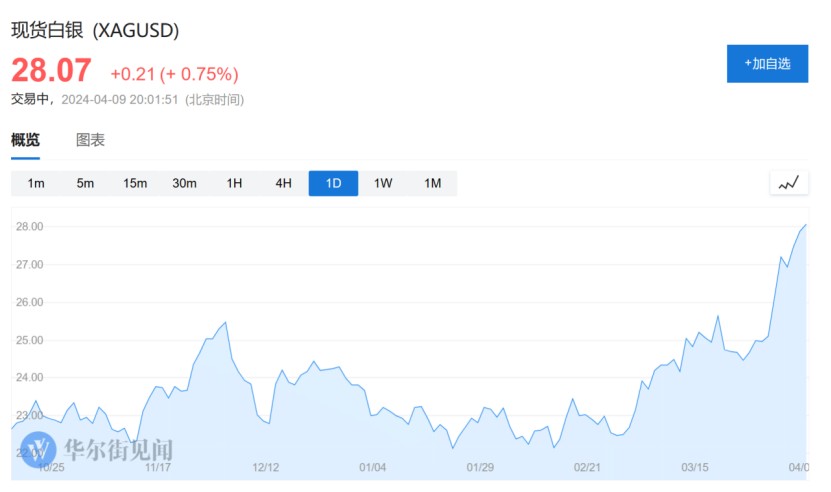Click the 28.07 current price

[51, 71]
